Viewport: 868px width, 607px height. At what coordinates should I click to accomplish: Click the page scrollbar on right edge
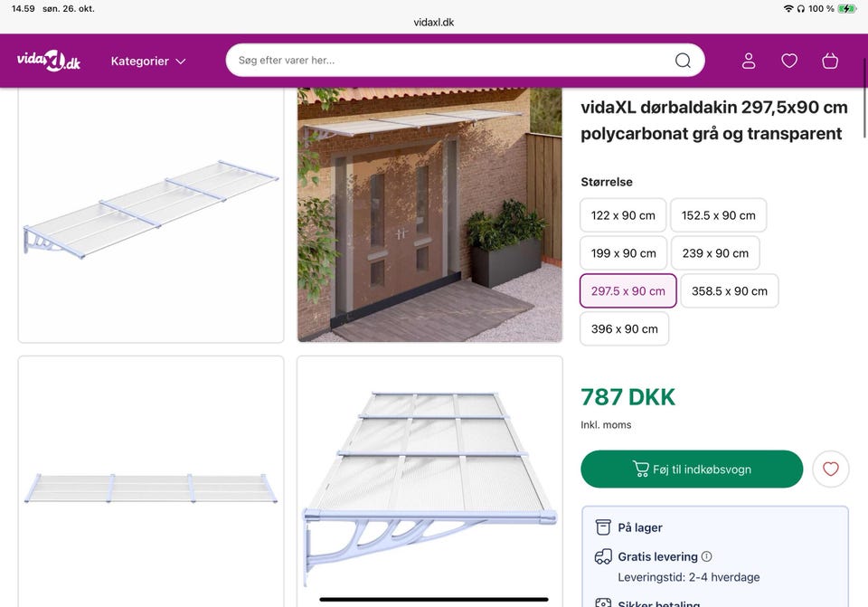[864, 97]
